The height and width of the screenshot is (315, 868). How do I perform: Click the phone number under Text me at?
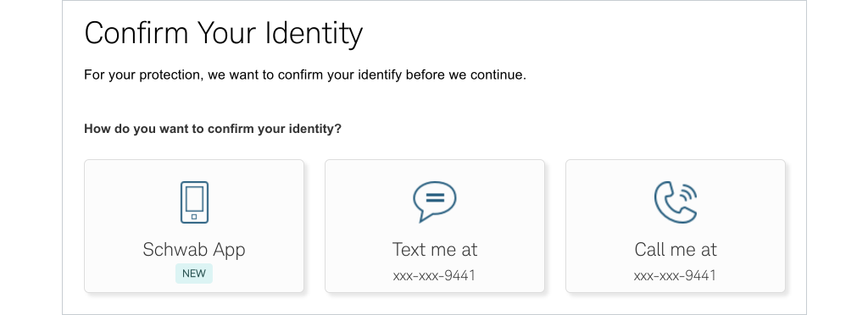point(435,275)
